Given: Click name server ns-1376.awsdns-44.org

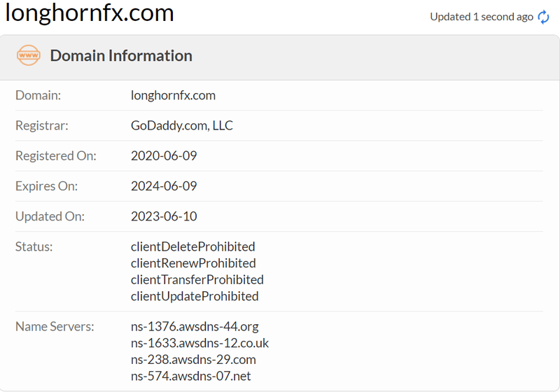Looking at the screenshot, I should click(x=195, y=326).
